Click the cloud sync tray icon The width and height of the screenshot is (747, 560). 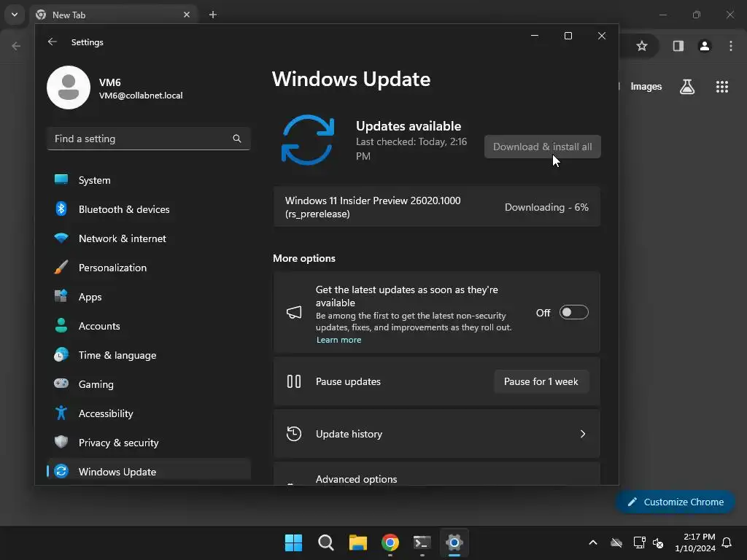point(616,542)
